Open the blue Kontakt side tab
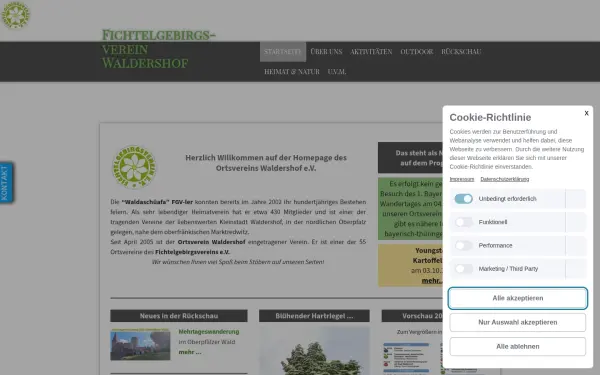The height and width of the screenshot is (375, 600). coord(6,183)
